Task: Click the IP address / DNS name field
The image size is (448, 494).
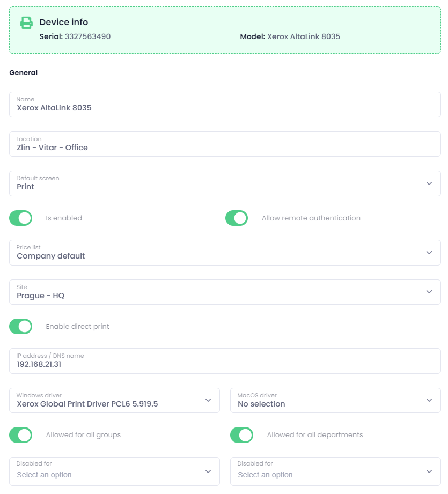Action: [x=225, y=361]
